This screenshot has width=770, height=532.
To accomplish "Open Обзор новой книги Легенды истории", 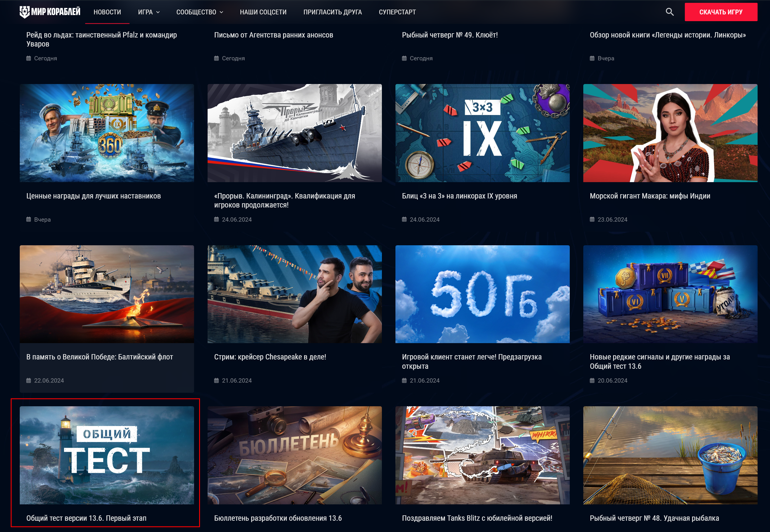I will coord(668,35).
